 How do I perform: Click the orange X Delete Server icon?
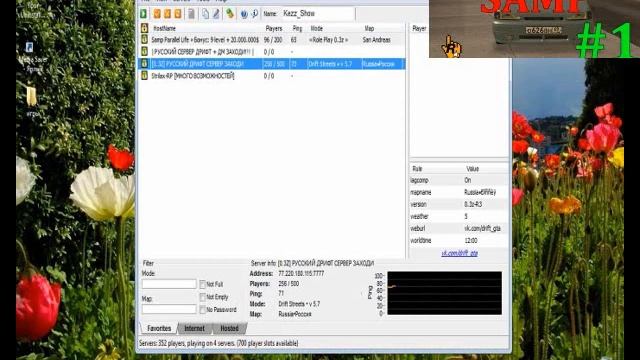[167, 13]
